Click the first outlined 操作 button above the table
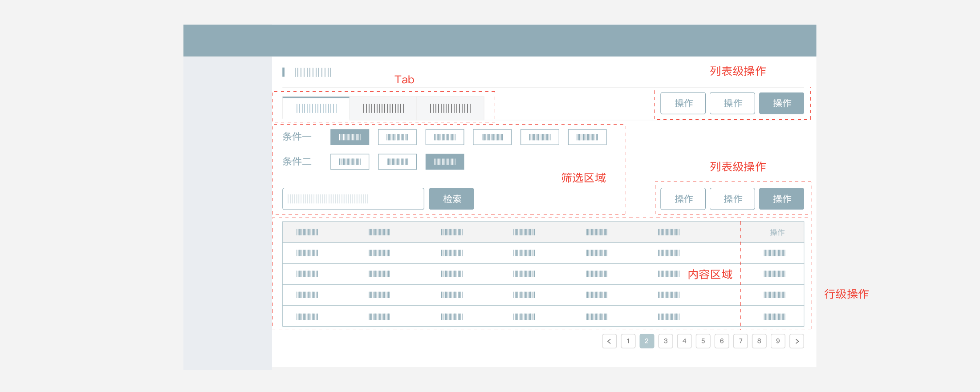This screenshot has height=392, width=980. click(683, 199)
